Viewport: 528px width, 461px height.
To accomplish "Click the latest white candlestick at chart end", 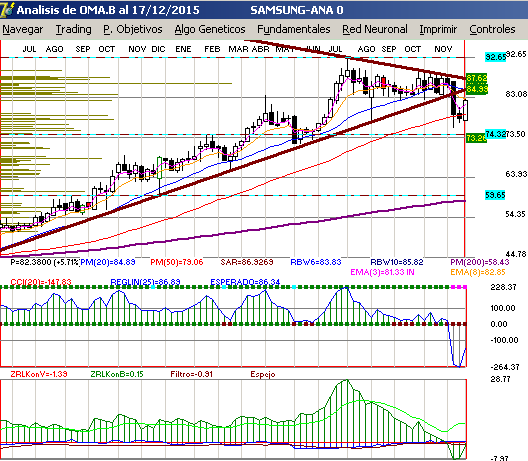I will tap(465, 110).
